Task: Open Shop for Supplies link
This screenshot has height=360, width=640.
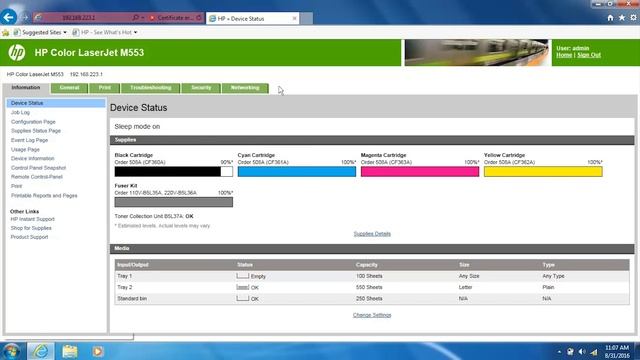Action: click(x=31, y=228)
